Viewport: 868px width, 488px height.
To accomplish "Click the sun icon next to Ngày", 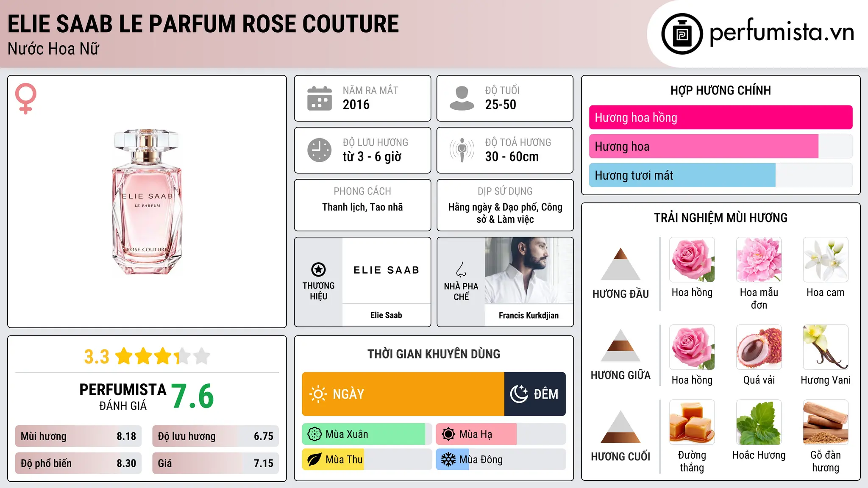I will (x=318, y=394).
